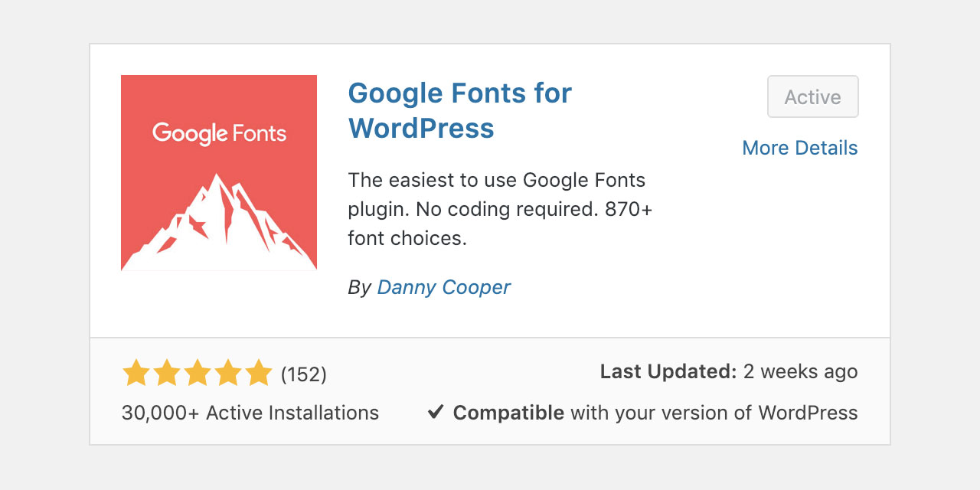Click the Active plugin status button
Image resolution: width=980 pixels, height=490 pixels.
(812, 96)
